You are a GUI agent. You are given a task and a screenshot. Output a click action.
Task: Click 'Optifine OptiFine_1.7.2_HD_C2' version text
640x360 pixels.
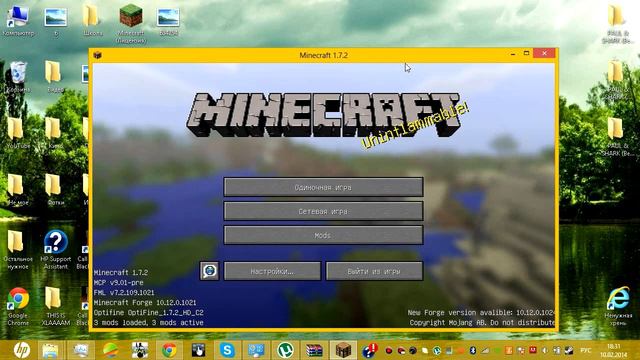click(x=149, y=313)
